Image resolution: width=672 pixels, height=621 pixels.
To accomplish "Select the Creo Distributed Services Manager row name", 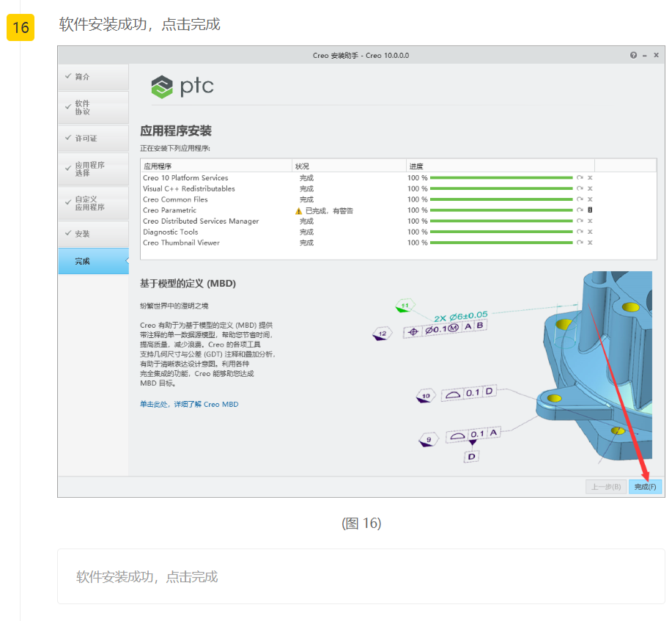I will 201,221.
